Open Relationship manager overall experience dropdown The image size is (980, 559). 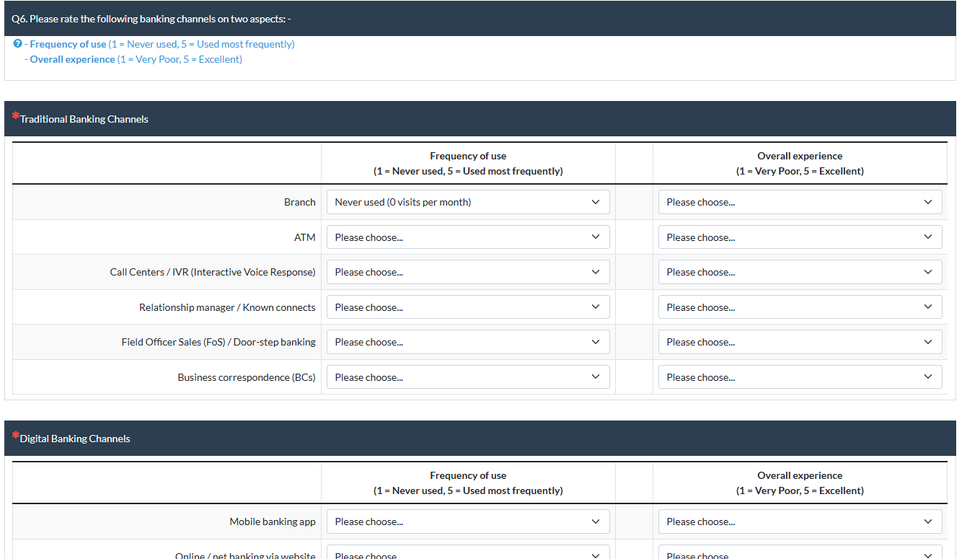point(800,307)
